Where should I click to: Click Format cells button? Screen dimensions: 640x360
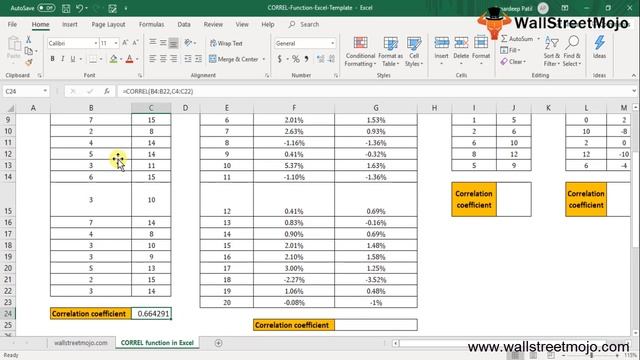coord(481,51)
